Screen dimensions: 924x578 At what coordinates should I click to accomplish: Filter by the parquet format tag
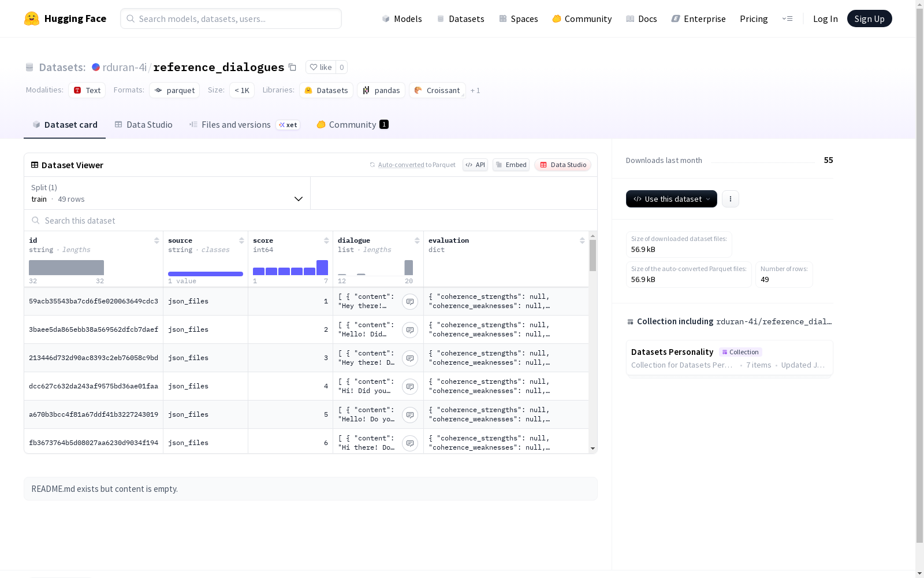174,90
